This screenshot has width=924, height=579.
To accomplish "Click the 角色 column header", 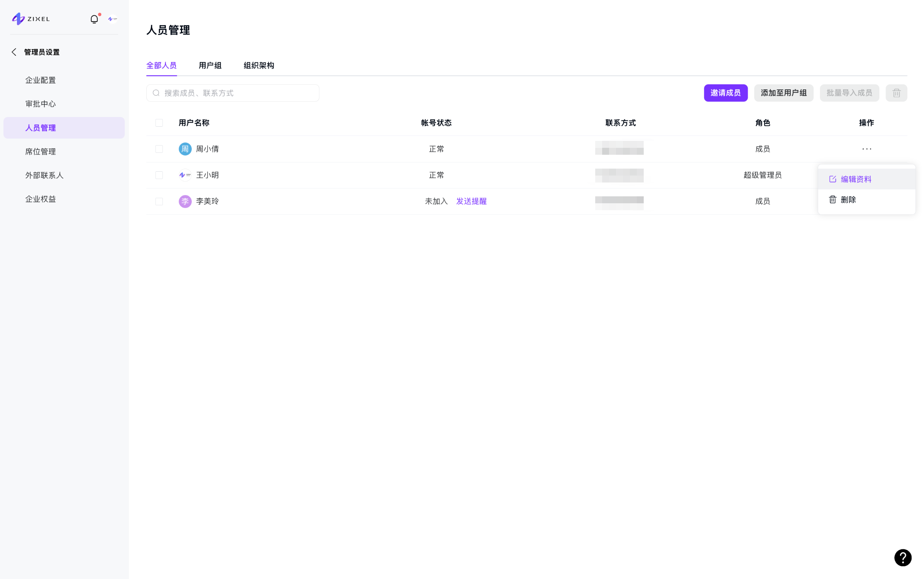I will (762, 123).
